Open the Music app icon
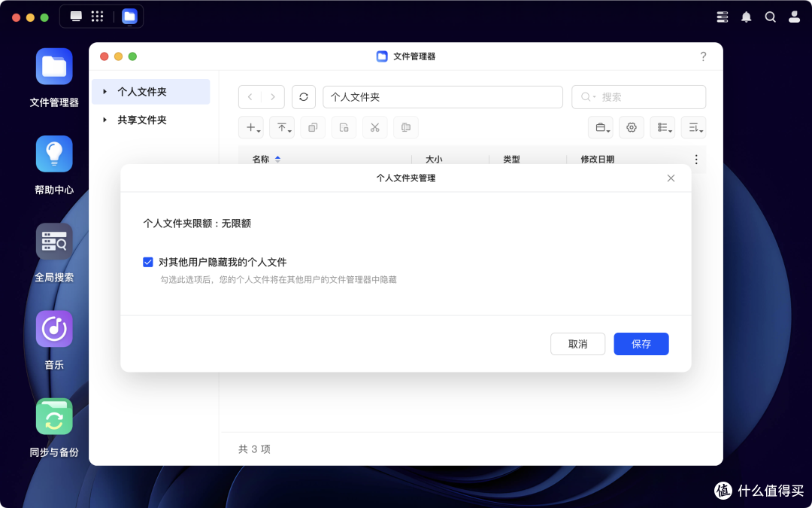This screenshot has width=812, height=508. (x=54, y=329)
